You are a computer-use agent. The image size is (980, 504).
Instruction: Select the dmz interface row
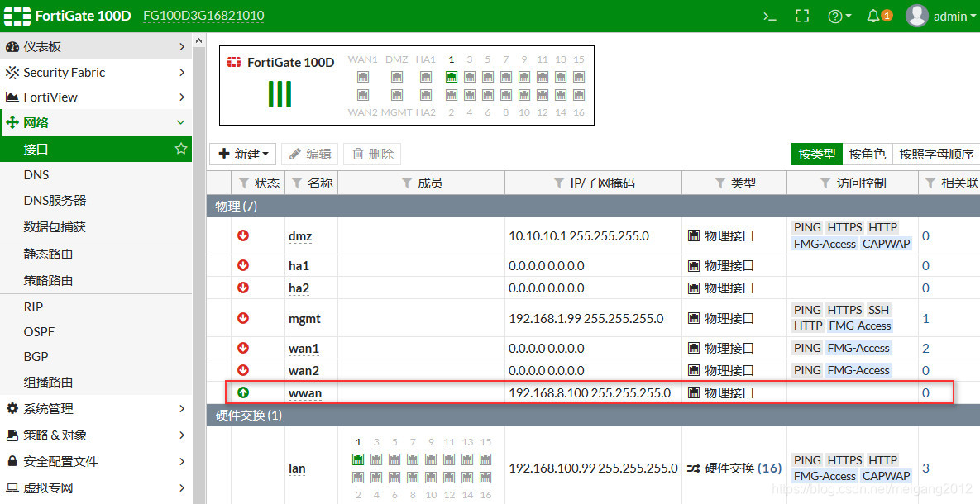point(593,235)
